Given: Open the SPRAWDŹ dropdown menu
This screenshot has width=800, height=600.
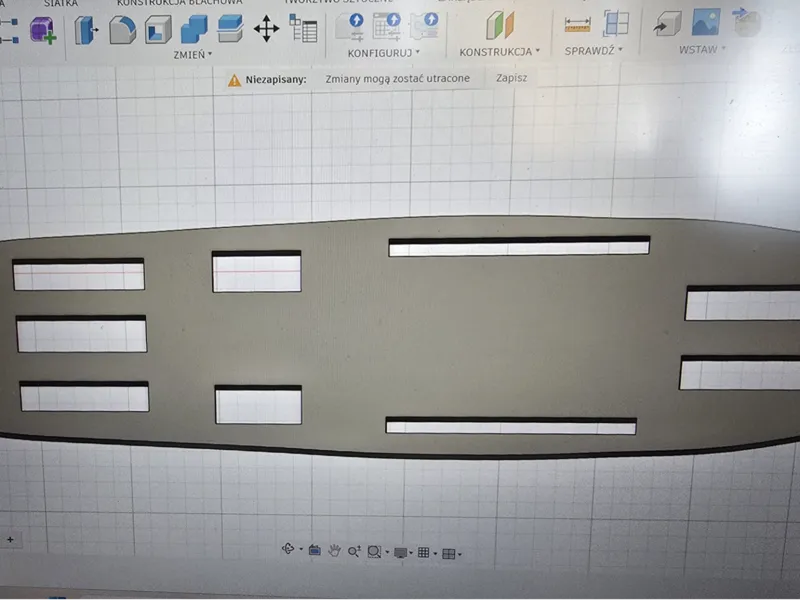Looking at the screenshot, I should (593, 51).
